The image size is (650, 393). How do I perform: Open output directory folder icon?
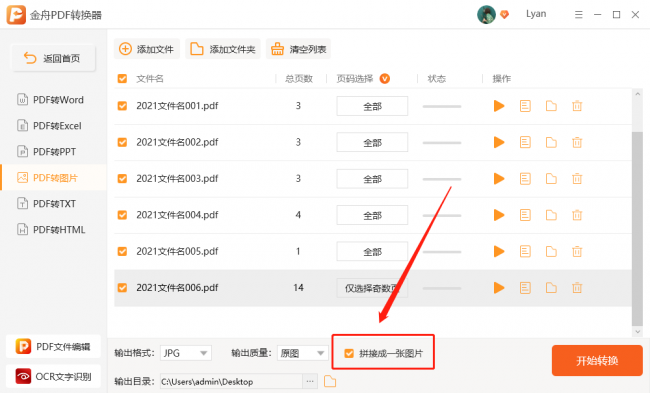click(x=330, y=381)
